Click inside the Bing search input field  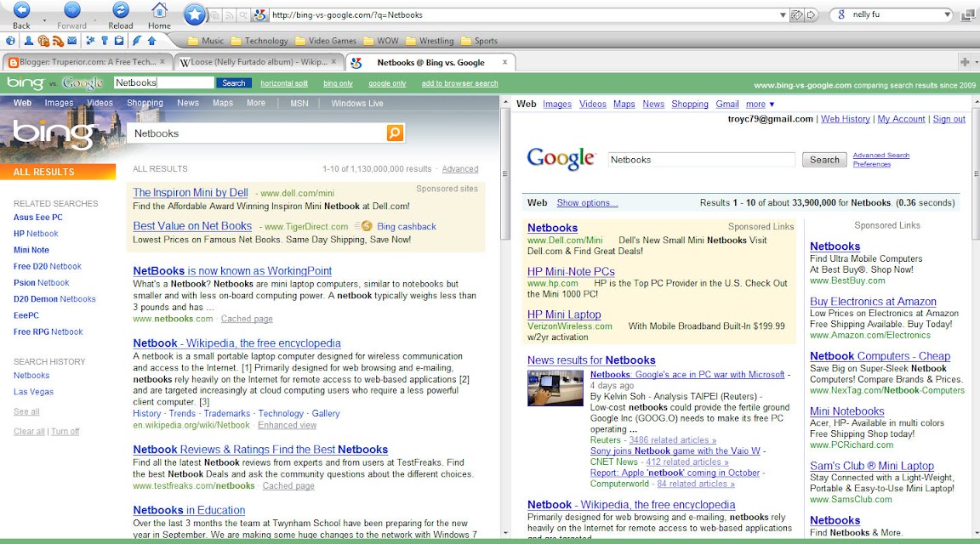pos(257,133)
